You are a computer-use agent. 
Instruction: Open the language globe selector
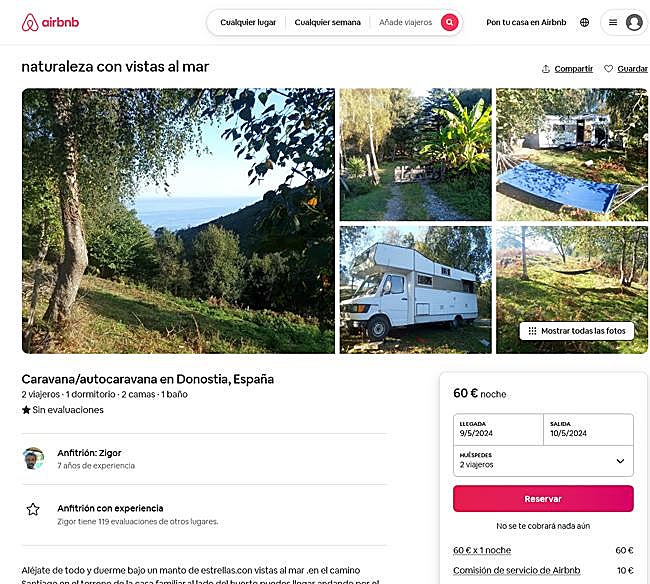click(x=584, y=22)
